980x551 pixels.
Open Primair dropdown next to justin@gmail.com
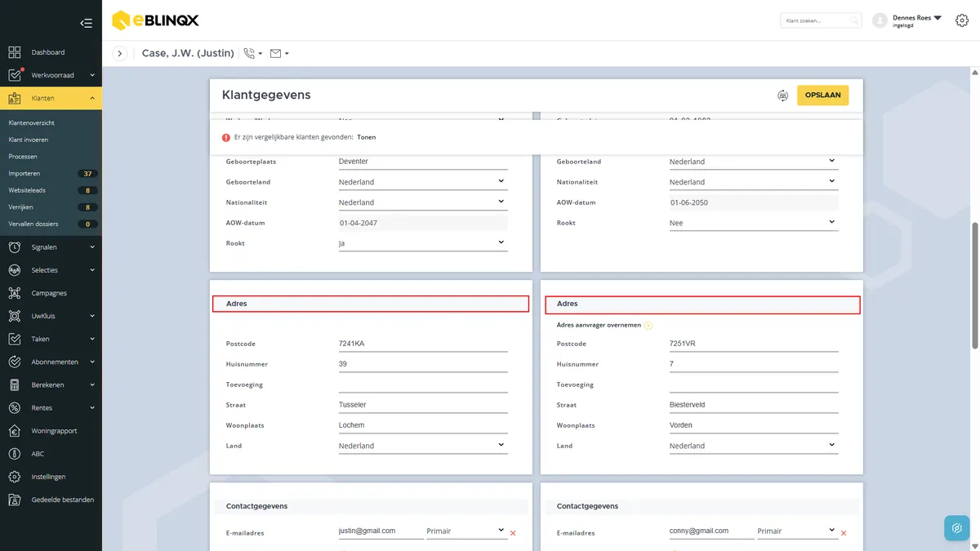pyautogui.click(x=466, y=531)
